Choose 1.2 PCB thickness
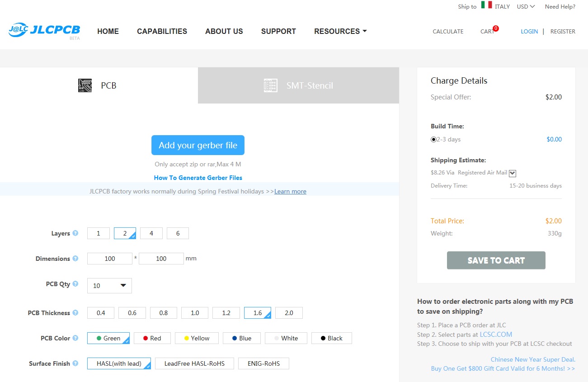The height and width of the screenshot is (382, 588). tap(226, 313)
